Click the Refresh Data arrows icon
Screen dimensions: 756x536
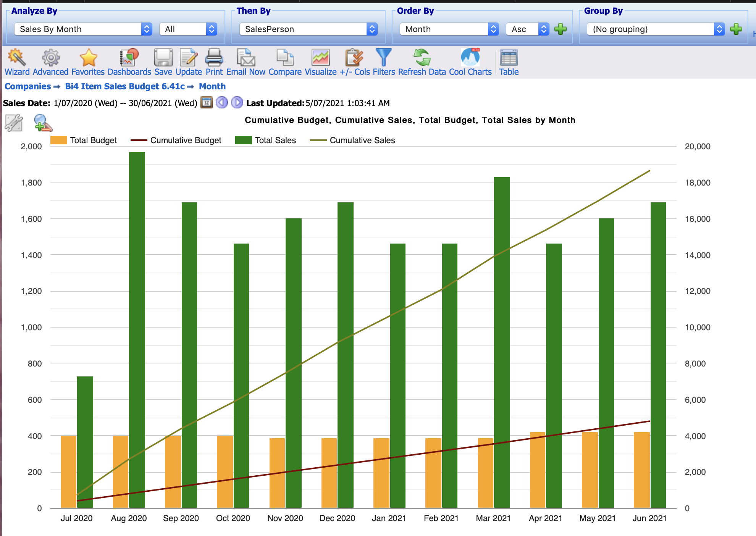pos(422,58)
